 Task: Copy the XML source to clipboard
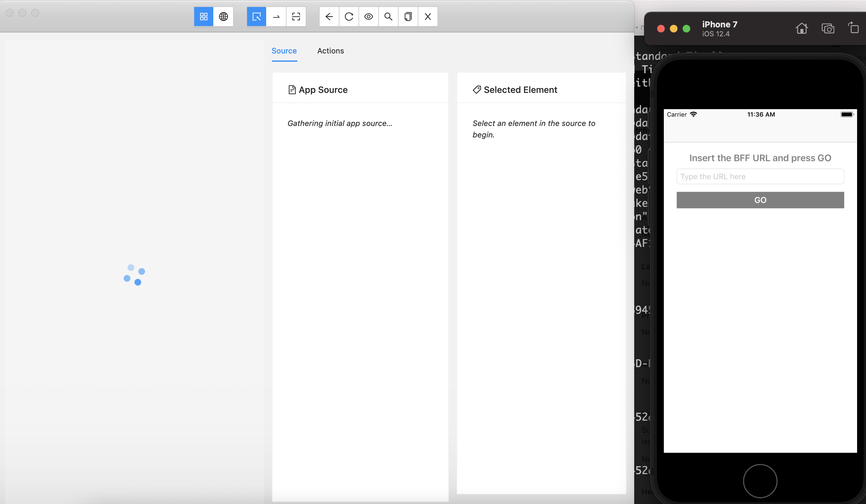(408, 16)
